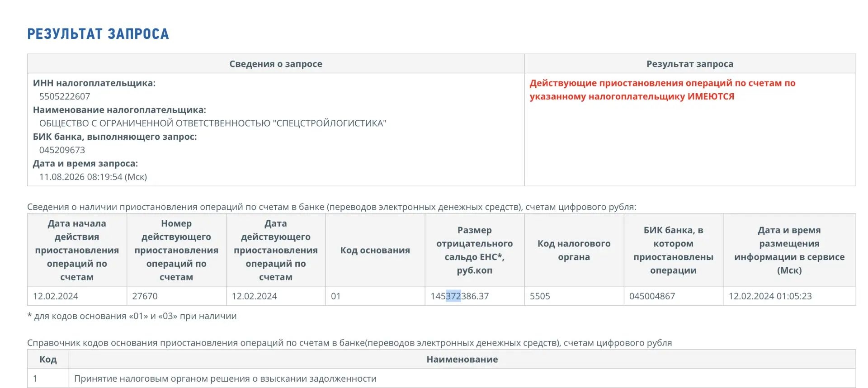This screenshot has width=868, height=388.
Task: Select the BIK value 045209673
Action: coord(62,150)
